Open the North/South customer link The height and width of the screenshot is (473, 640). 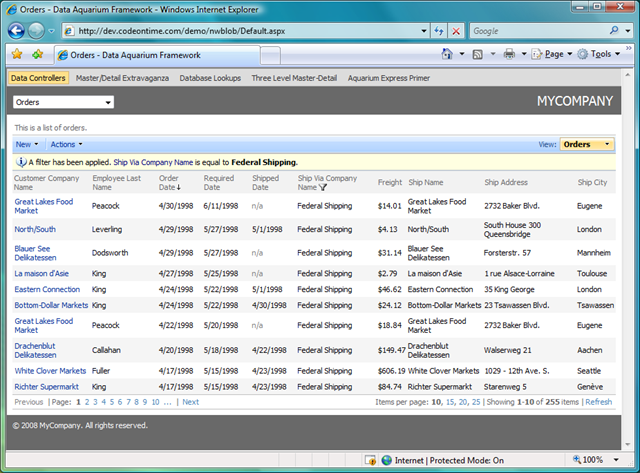pyautogui.click(x=35, y=229)
